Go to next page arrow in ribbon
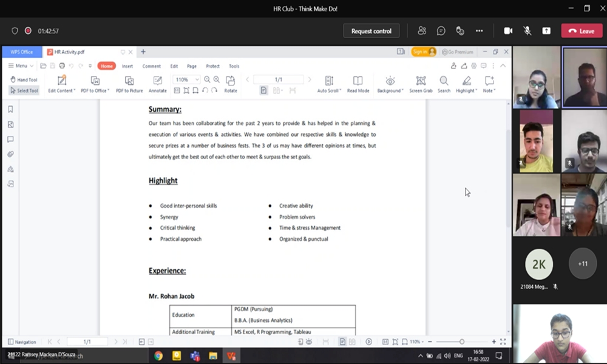The height and width of the screenshot is (364, 607). point(310,79)
